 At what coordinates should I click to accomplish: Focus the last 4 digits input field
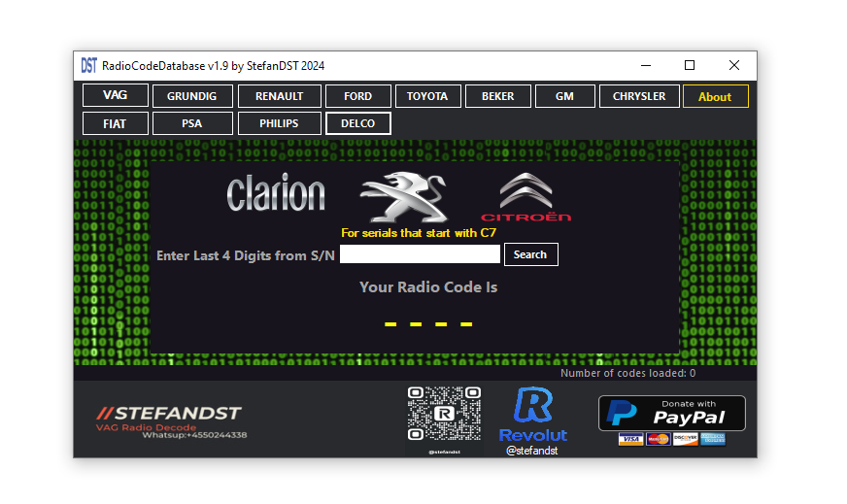coord(420,253)
